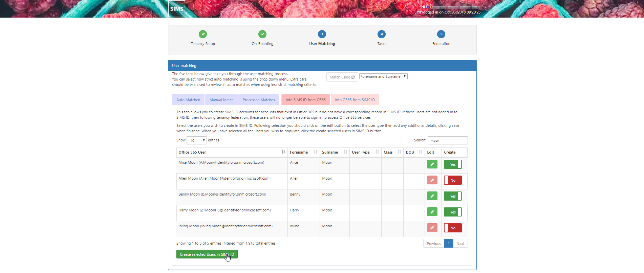Toggle Create switch for Harry Moon
Viewport: 644px width, 273px height.
[453, 212]
